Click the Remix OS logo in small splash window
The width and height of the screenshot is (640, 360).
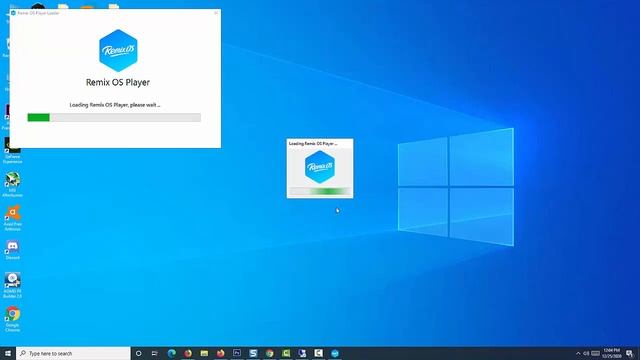[x=320, y=167]
